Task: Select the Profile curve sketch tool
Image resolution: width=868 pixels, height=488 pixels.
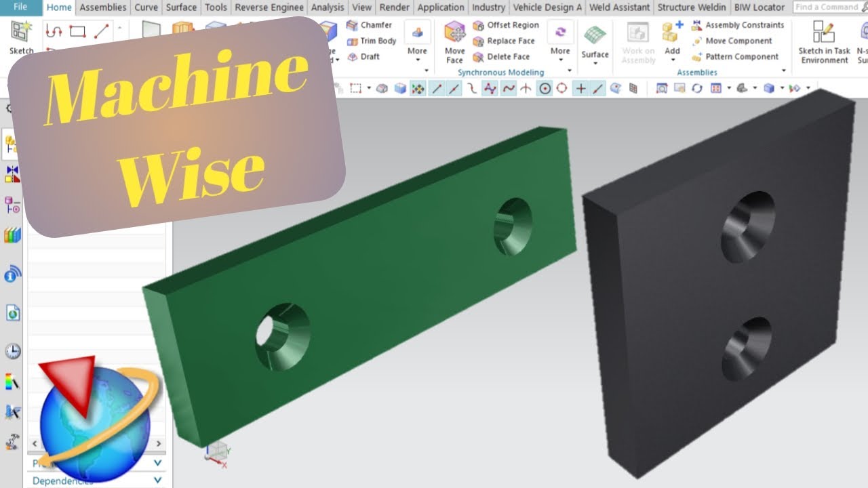Action: [54, 31]
